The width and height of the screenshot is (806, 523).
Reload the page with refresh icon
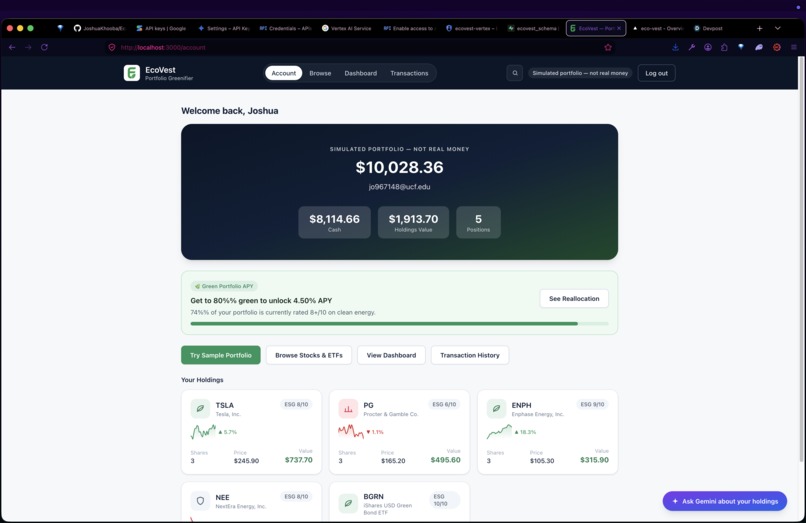(x=45, y=47)
